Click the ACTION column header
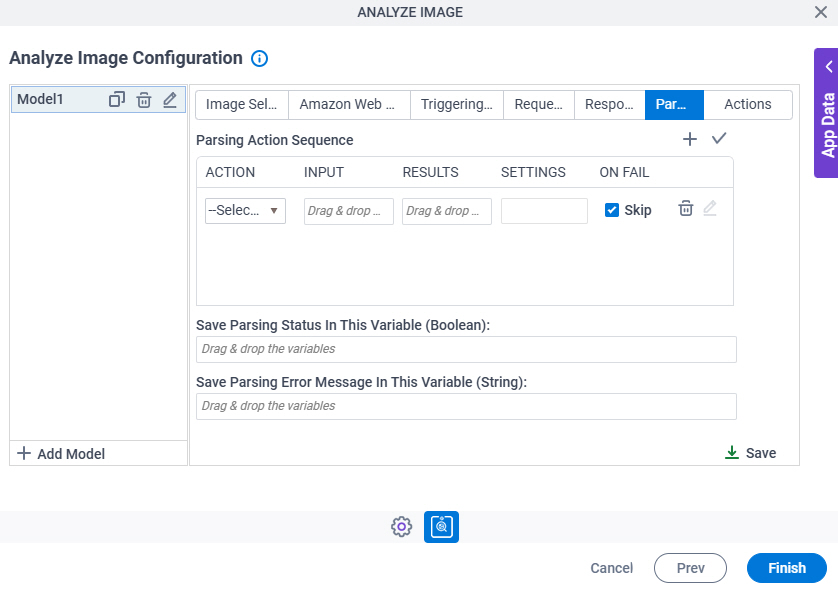The image size is (838, 590). (230, 172)
